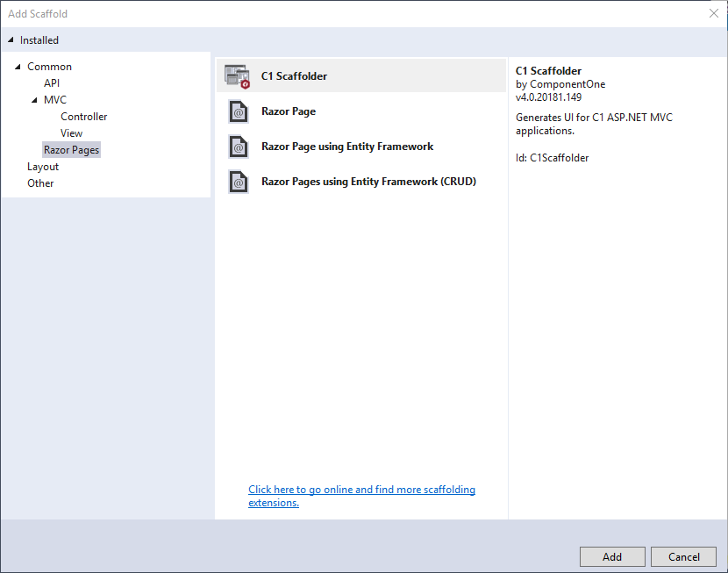Image resolution: width=728 pixels, height=573 pixels.
Task: Choose the Razor Page list entry
Action: pyautogui.click(x=361, y=111)
